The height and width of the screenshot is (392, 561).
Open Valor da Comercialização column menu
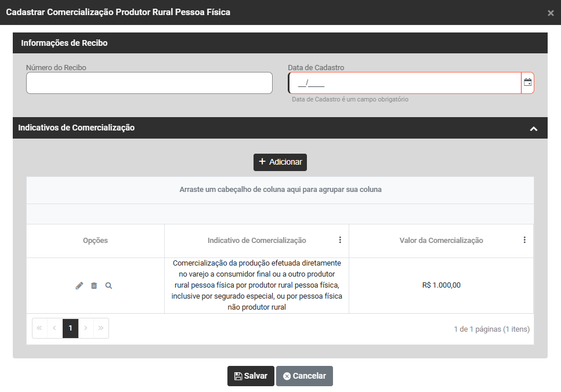coord(524,240)
